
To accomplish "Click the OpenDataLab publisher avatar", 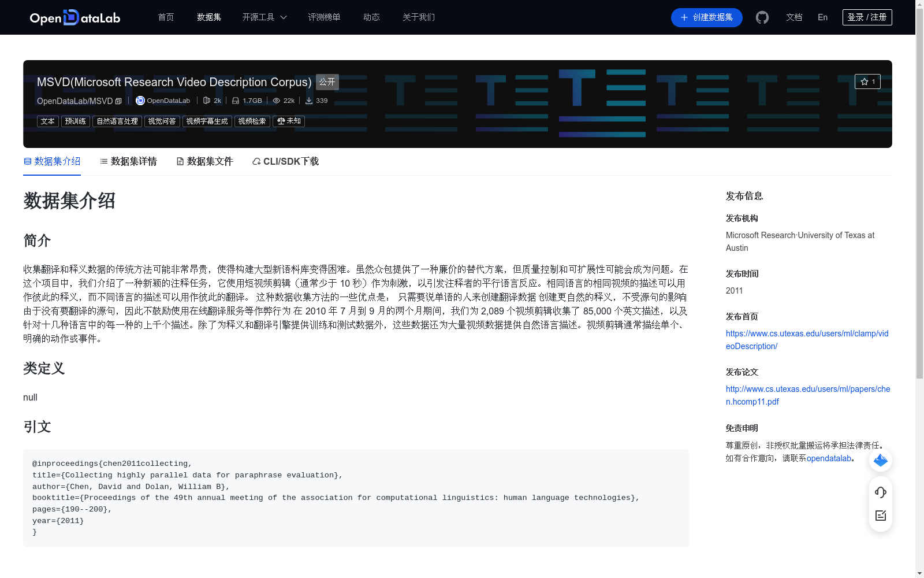I will (140, 101).
